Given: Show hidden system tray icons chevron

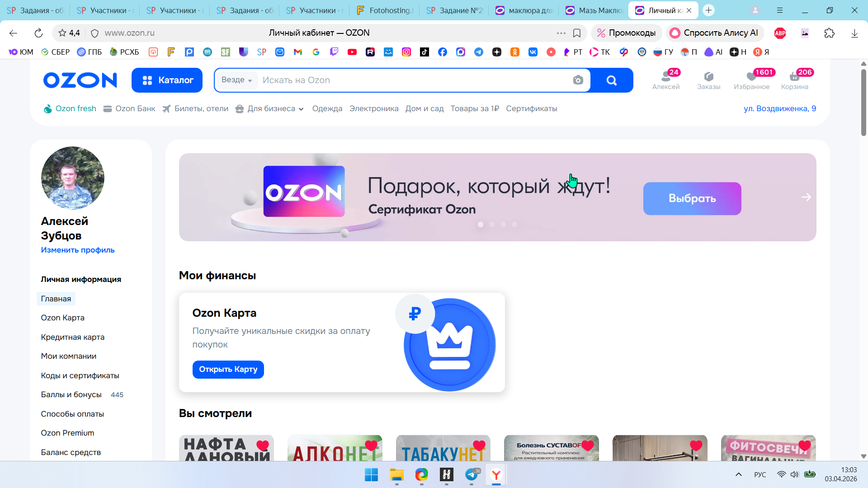Looking at the screenshot, I should [x=739, y=474].
